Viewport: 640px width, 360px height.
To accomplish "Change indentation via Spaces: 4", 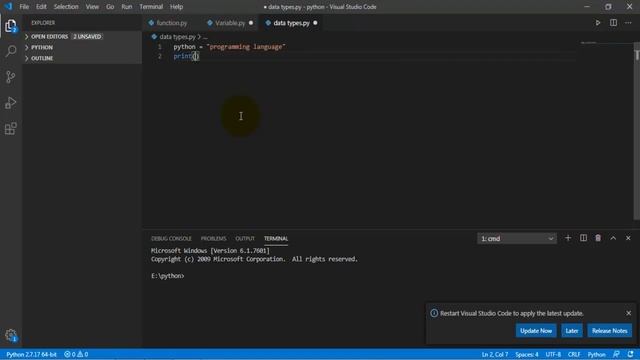I will (527, 354).
